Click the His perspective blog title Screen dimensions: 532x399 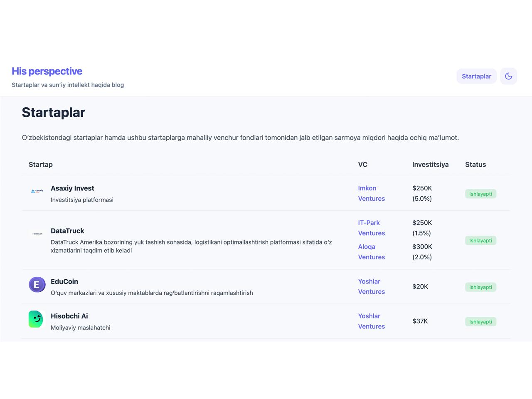coord(47,71)
